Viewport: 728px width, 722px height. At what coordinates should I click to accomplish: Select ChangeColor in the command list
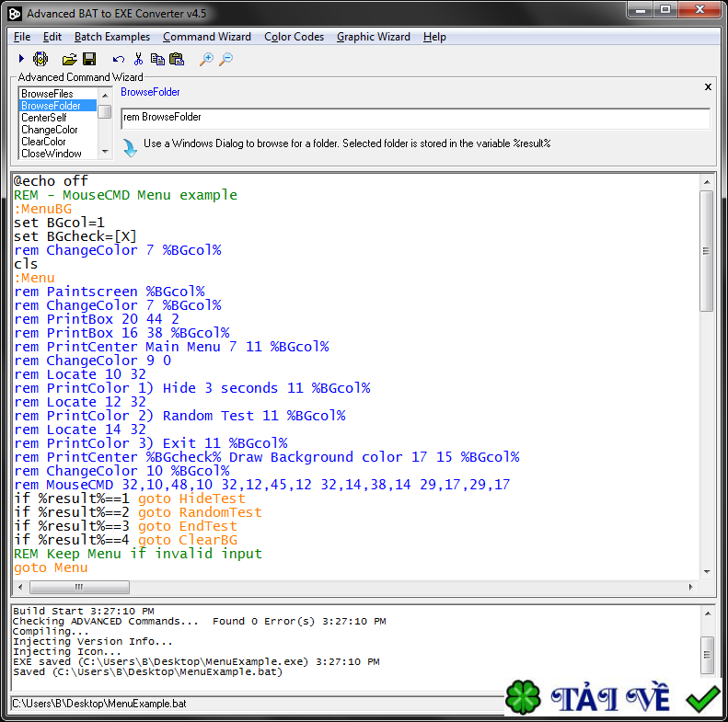coord(50,130)
